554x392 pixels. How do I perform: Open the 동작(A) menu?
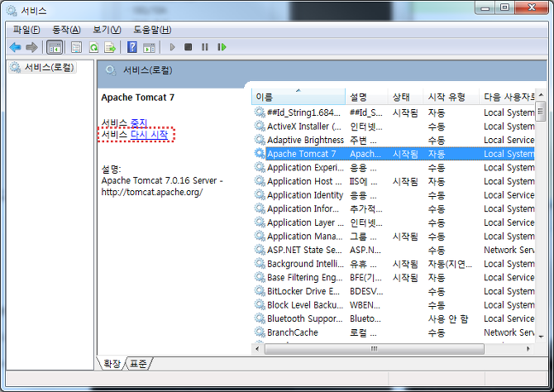point(66,30)
